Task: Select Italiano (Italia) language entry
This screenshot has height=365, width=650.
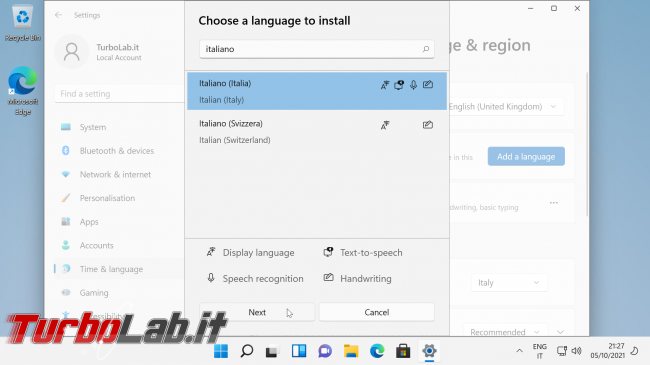Action: (317, 91)
